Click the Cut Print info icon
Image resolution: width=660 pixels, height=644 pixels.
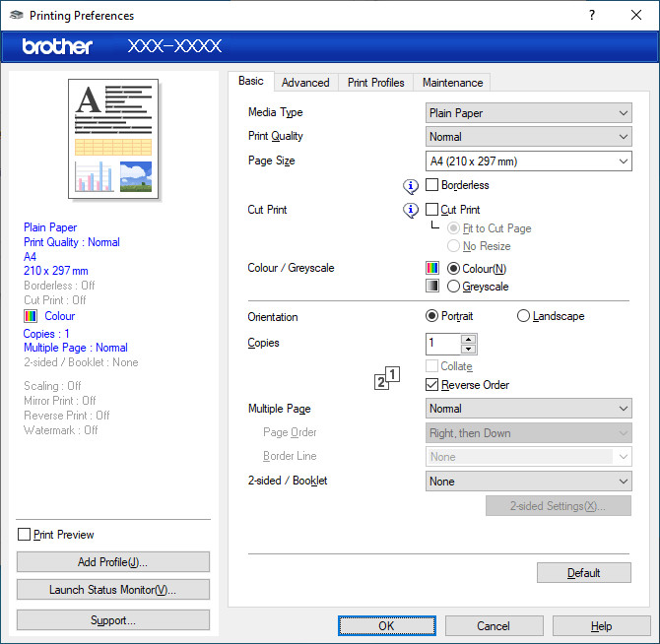click(x=411, y=210)
